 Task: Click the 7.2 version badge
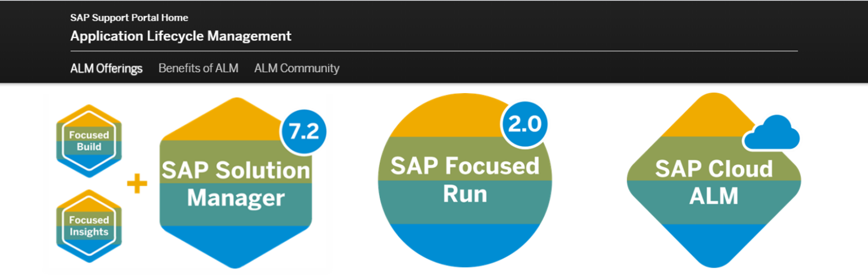coord(303,131)
